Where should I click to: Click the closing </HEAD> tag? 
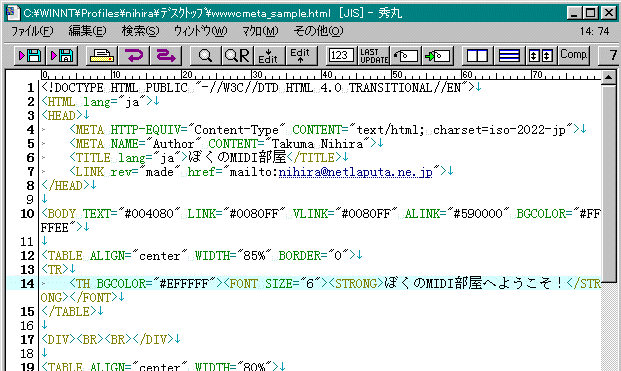pyautogui.click(x=65, y=186)
